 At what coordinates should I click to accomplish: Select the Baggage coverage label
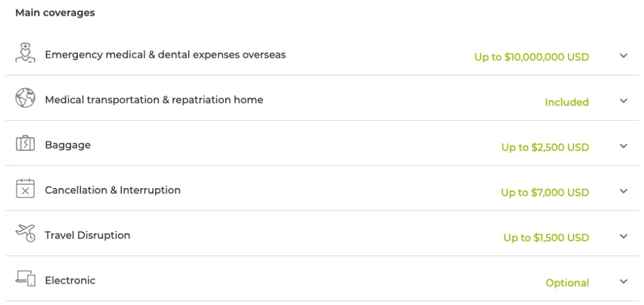pos(68,145)
